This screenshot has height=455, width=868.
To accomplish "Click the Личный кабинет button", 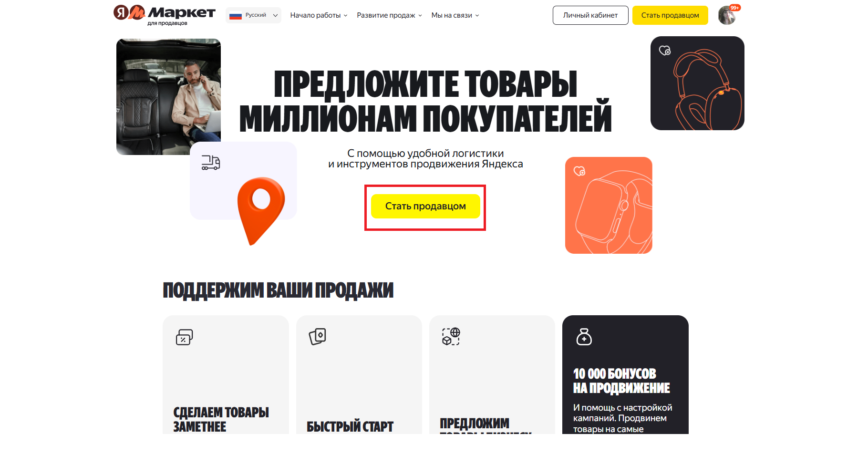I will (x=590, y=15).
